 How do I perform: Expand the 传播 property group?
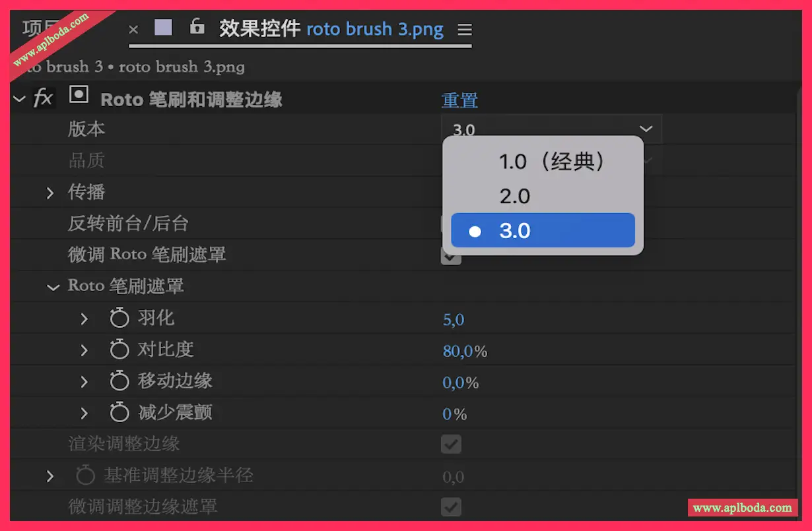[50, 193]
